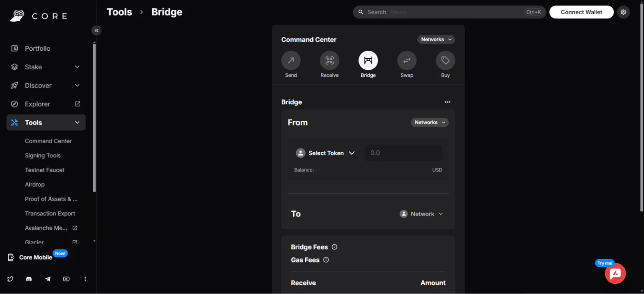Select the Bridge icon in Command Center

click(x=368, y=61)
